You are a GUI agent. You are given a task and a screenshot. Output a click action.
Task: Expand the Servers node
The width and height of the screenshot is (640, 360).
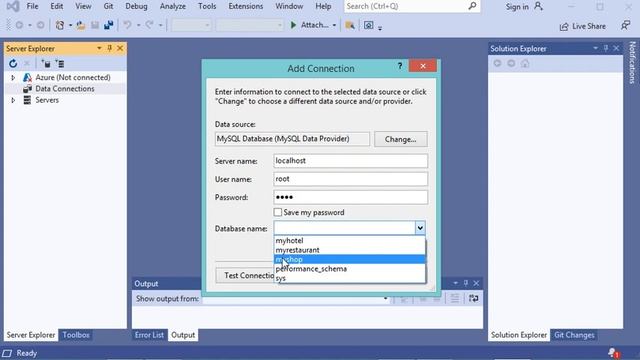tap(13, 100)
